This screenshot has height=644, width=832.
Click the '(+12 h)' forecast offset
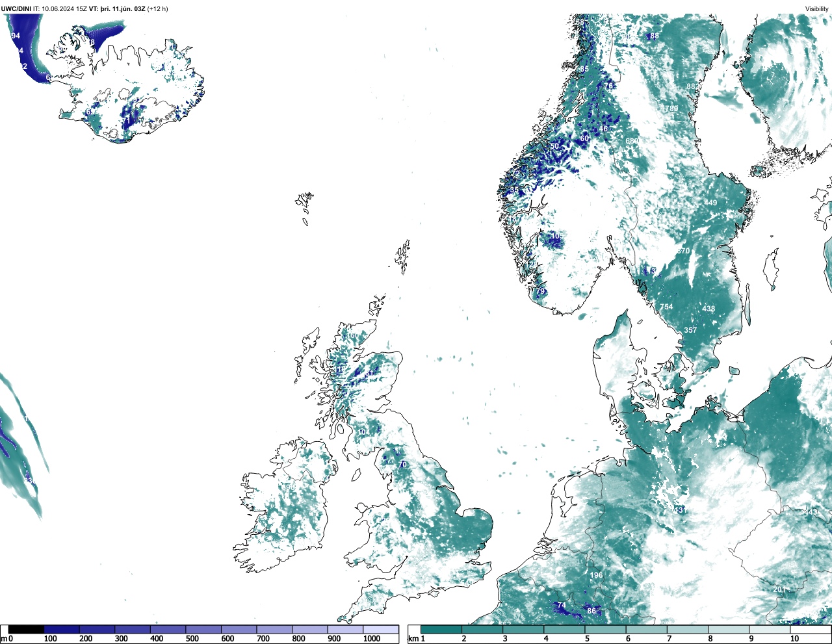[157, 9]
